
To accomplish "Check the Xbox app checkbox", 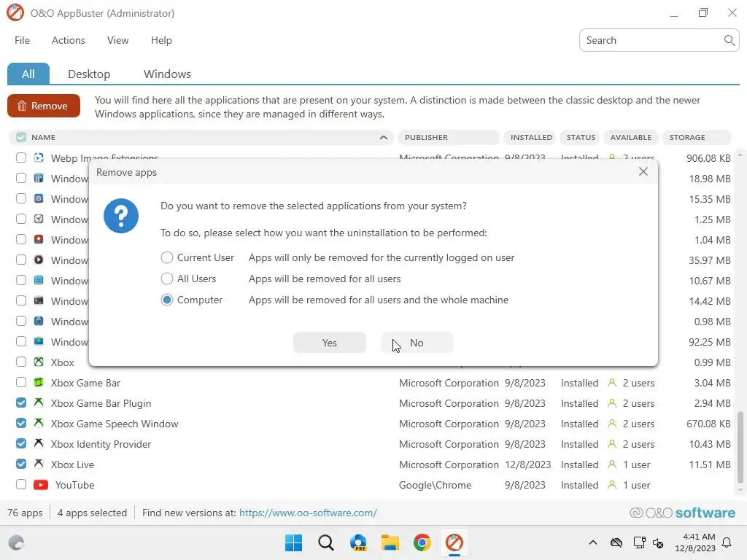I will point(21,362).
